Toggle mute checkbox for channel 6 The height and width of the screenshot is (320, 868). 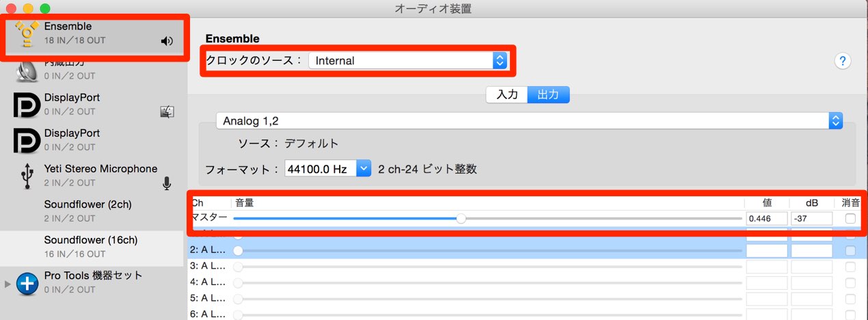coord(850,315)
